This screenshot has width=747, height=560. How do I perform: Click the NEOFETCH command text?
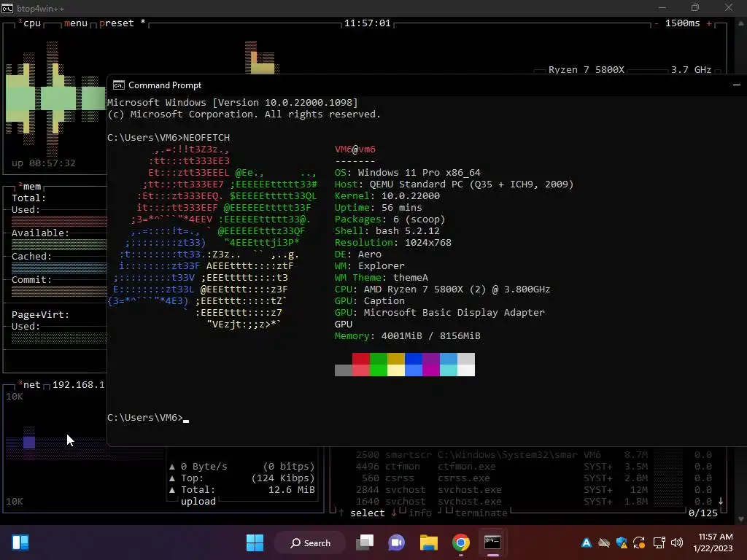[206, 138]
